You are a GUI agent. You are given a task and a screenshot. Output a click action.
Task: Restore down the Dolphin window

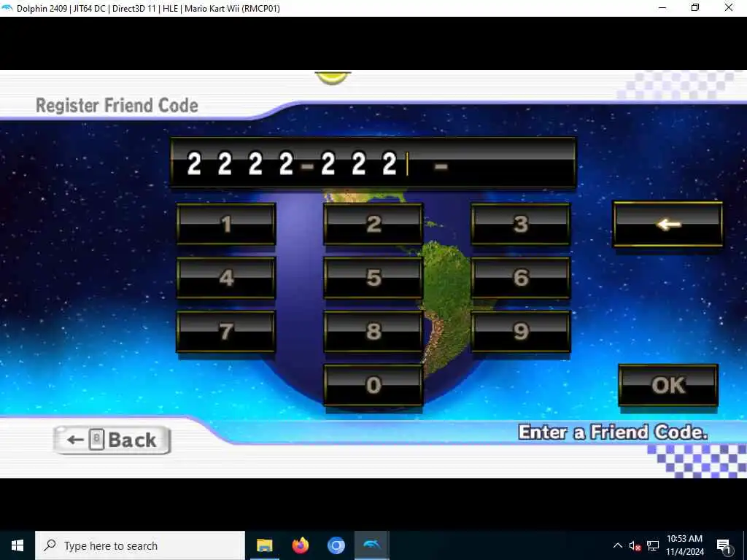click(695, 8)
